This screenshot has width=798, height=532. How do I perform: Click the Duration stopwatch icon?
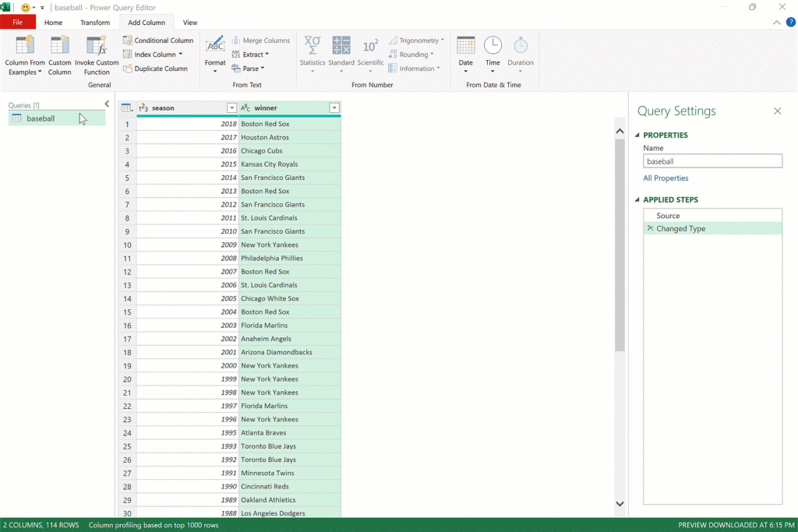521,45
